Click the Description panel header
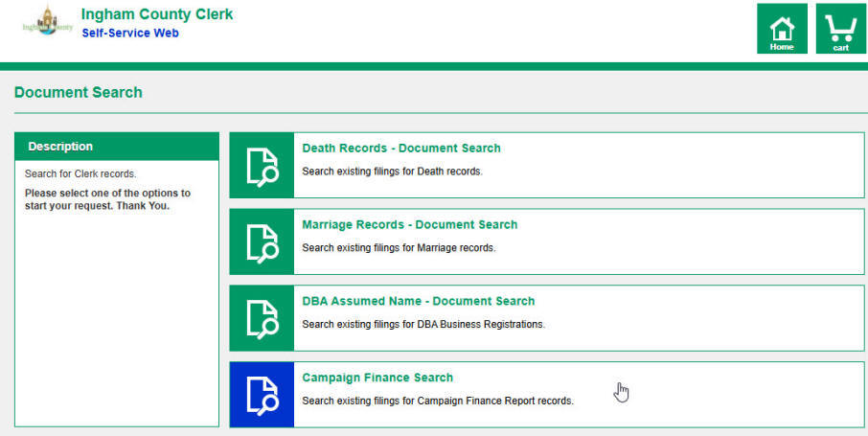Screen dimensions: 868x436 click(117, 147)
